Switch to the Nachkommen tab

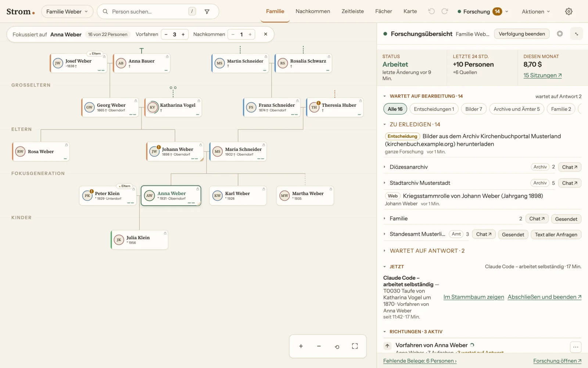(x=313, y=11)
